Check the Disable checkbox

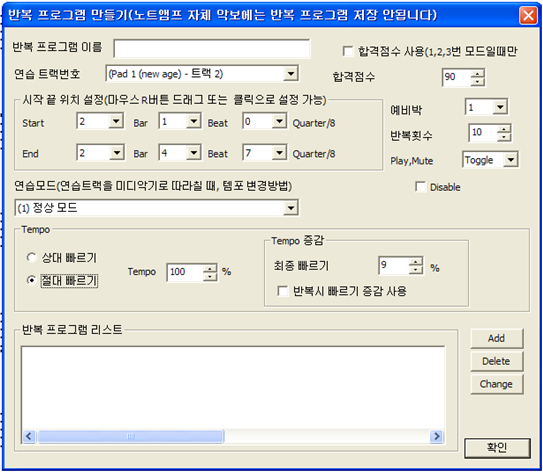420,187
